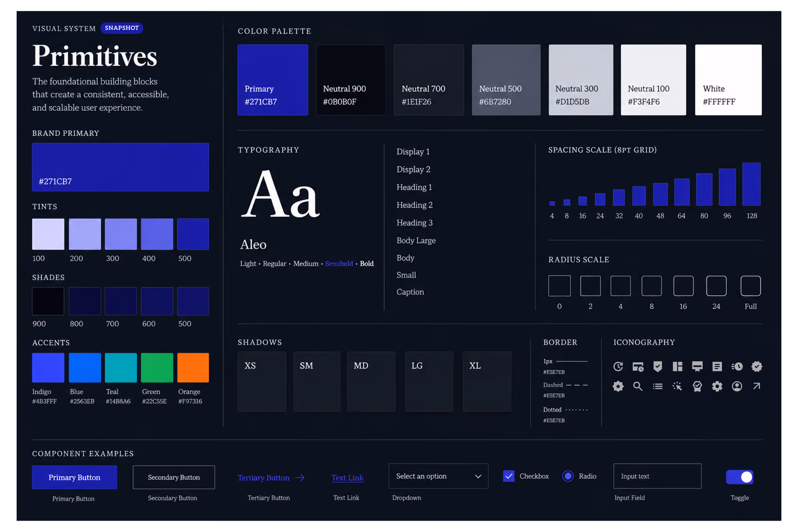
Task: Follow the Text Link
Action: pos(347,478)
